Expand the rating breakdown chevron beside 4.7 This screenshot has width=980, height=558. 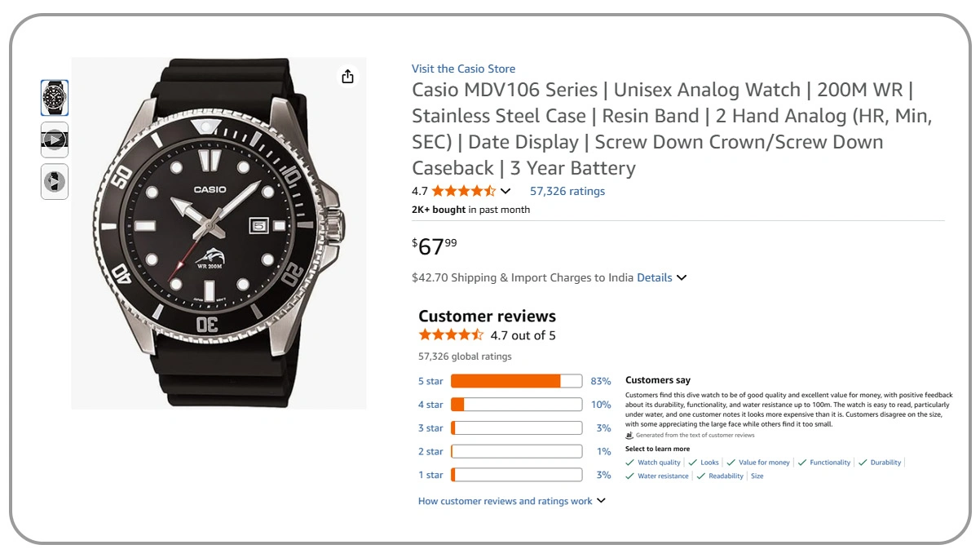tap(505, 191)
